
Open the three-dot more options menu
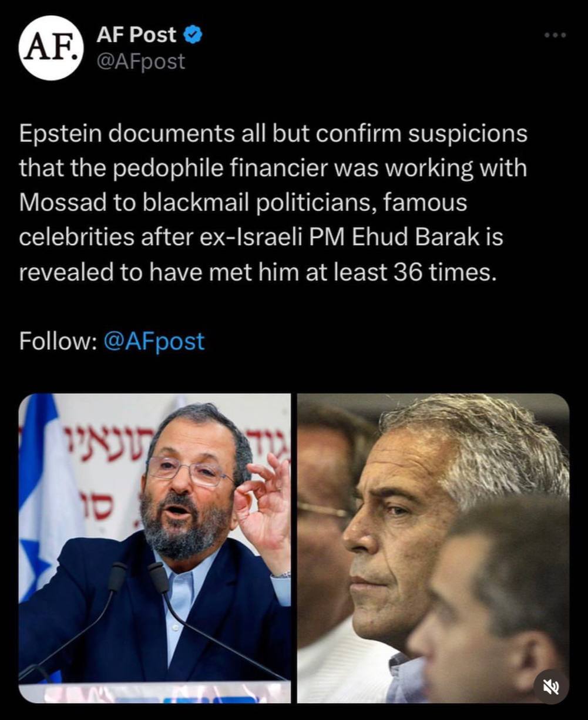click(x=555, y=36)
